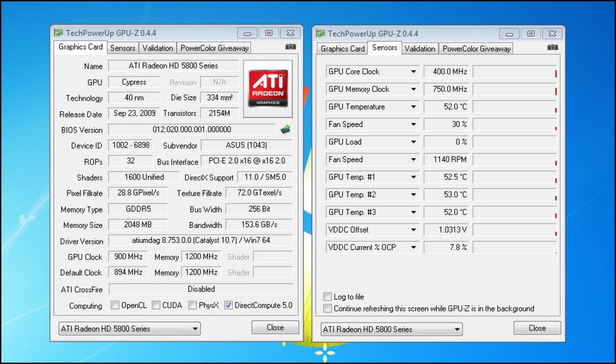
Task: Switch to Validation tab in right window
Action: (x=420, y=49)
